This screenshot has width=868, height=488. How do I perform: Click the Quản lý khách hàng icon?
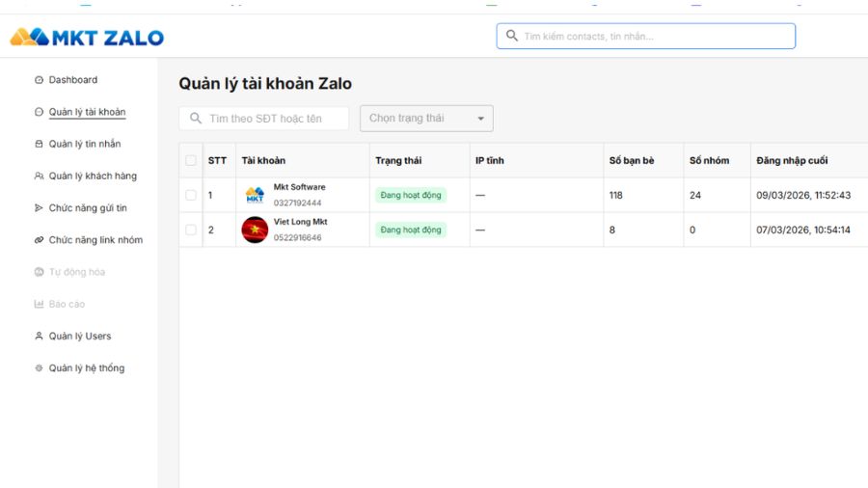(39, 176)
